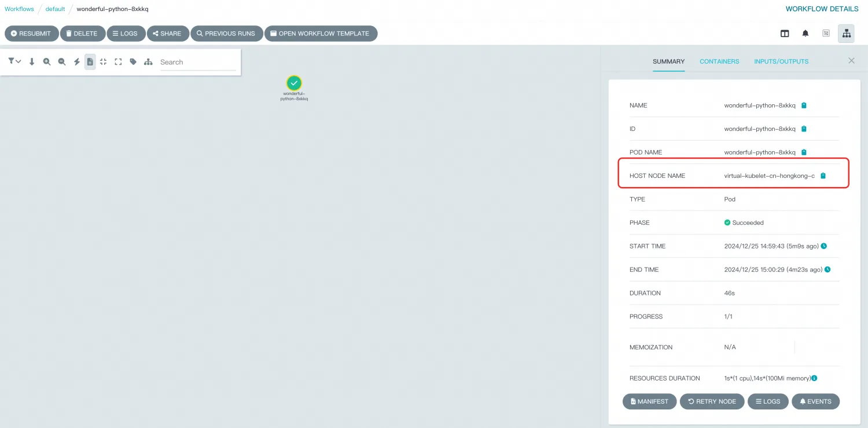Toggle the collapse-nodes icon in the toolbar

[103, 61]
